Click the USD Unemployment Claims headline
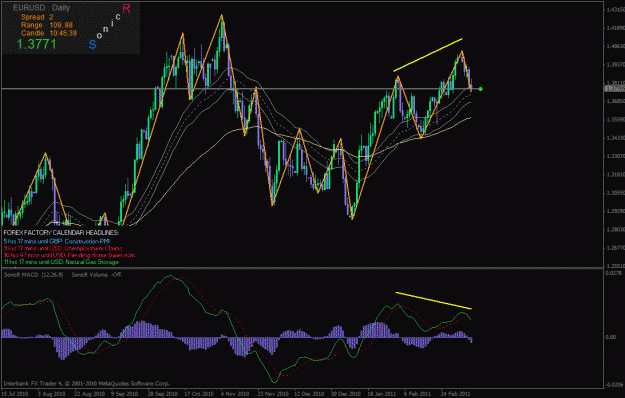Screen dimensions: 625x398 click(x=63, y=248)
